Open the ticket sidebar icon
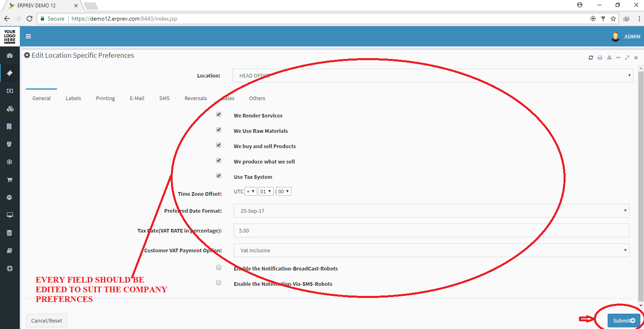This screenshot has width=644, height=329. pyautogui.click(x=10, y=73)
